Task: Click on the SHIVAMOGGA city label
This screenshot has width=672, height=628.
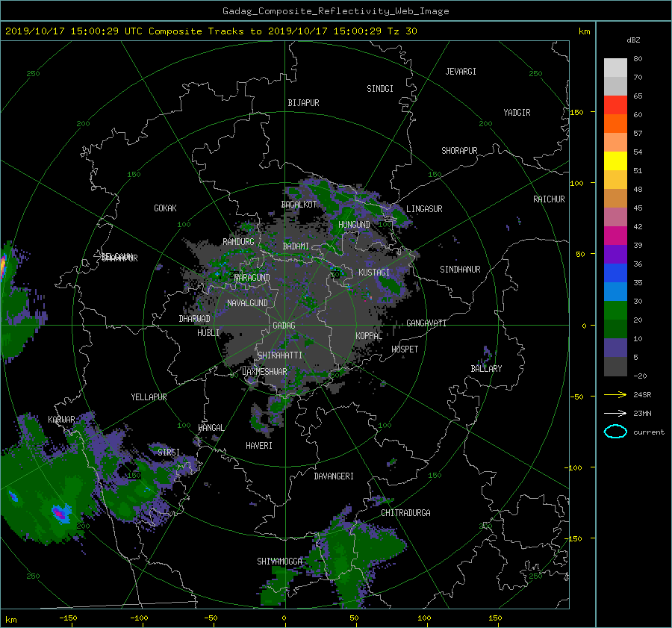Action: click(x=279, y=562)
